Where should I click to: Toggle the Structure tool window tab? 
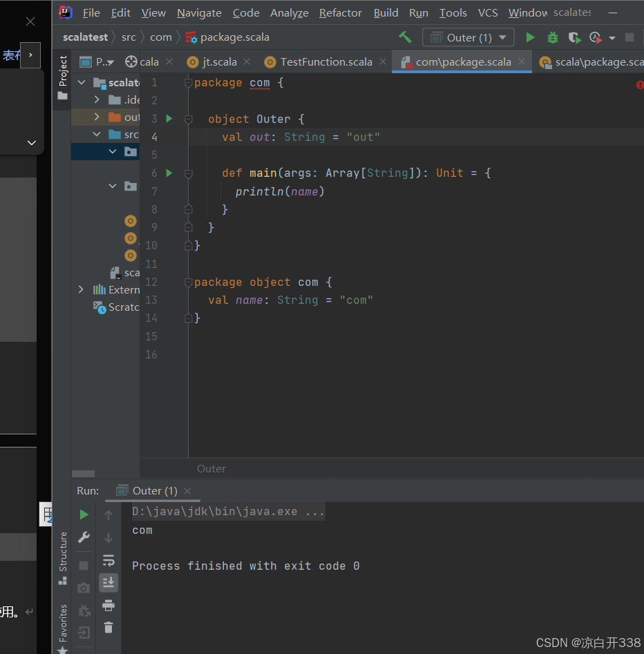pyautogui.click(x=63, y=559)
